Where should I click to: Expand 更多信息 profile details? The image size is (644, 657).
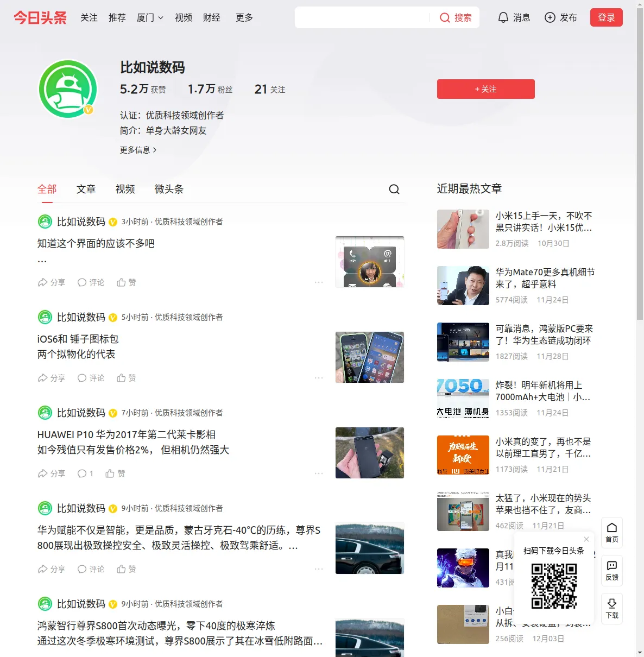(x=138, y=150)
